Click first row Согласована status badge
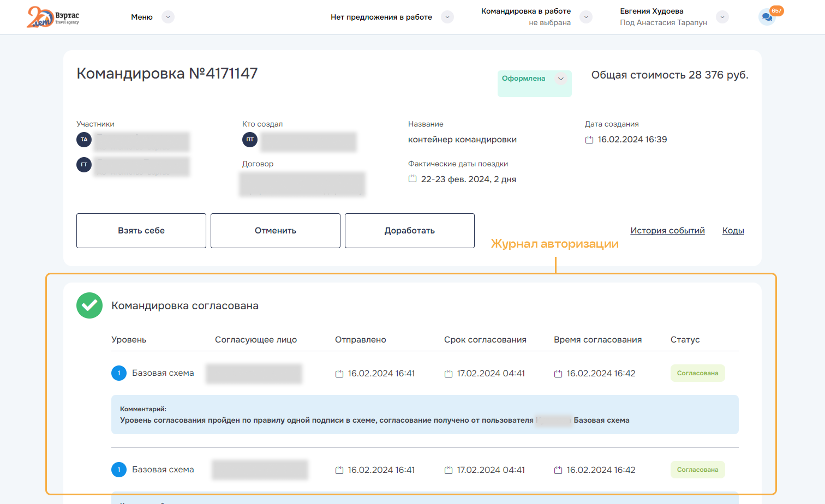 [698, 373]
